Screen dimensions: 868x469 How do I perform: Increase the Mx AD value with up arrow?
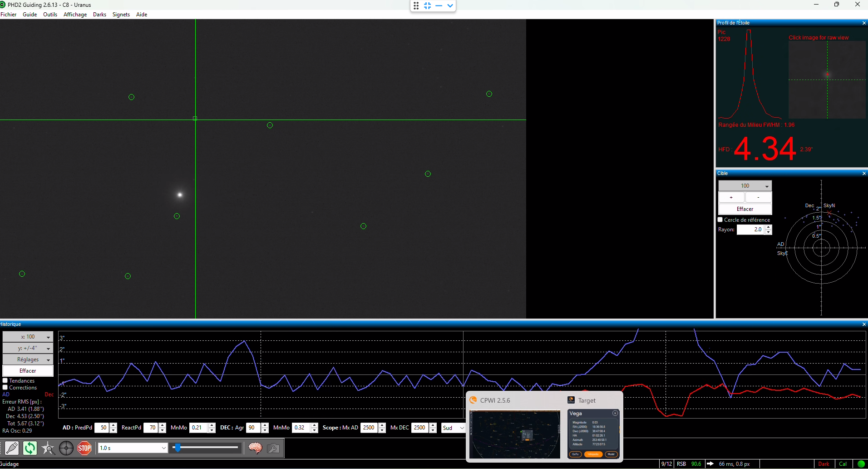point(382,425)
